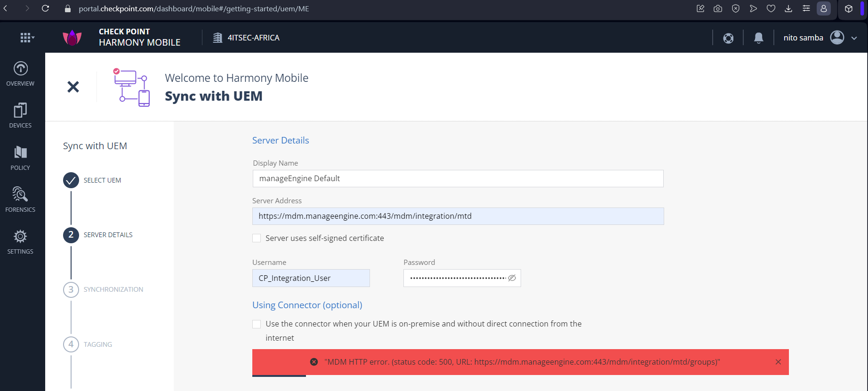Click the site lock icon in address bar
The height and width of the screenshot is (391, 868).
click(68, 8)
